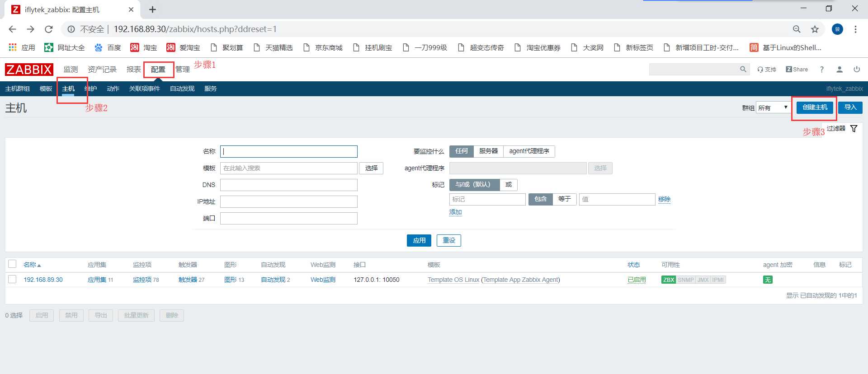The height and width of the screenshot is (374, 868).
Task: Click the 已启用 status link
Action: [637, 280]
